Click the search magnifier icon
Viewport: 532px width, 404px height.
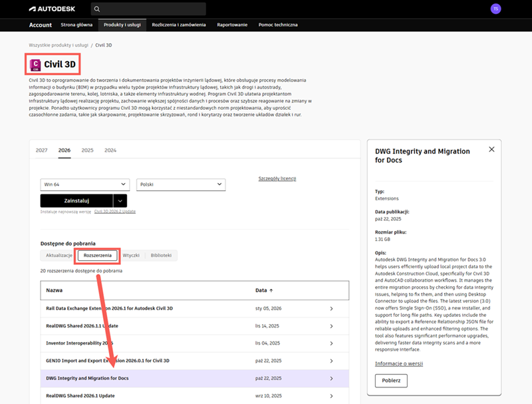tap(97, 9)
